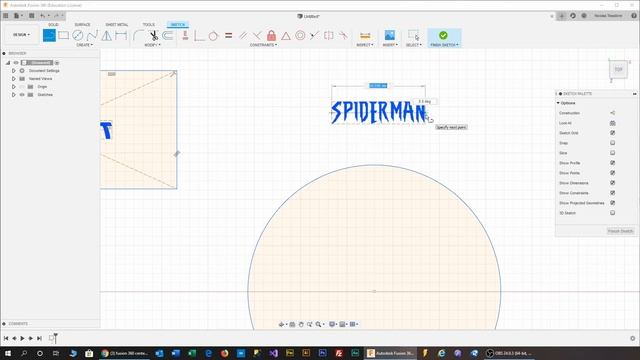Collapse the Options section in Sketch Palette

click(x=558, y=103)
